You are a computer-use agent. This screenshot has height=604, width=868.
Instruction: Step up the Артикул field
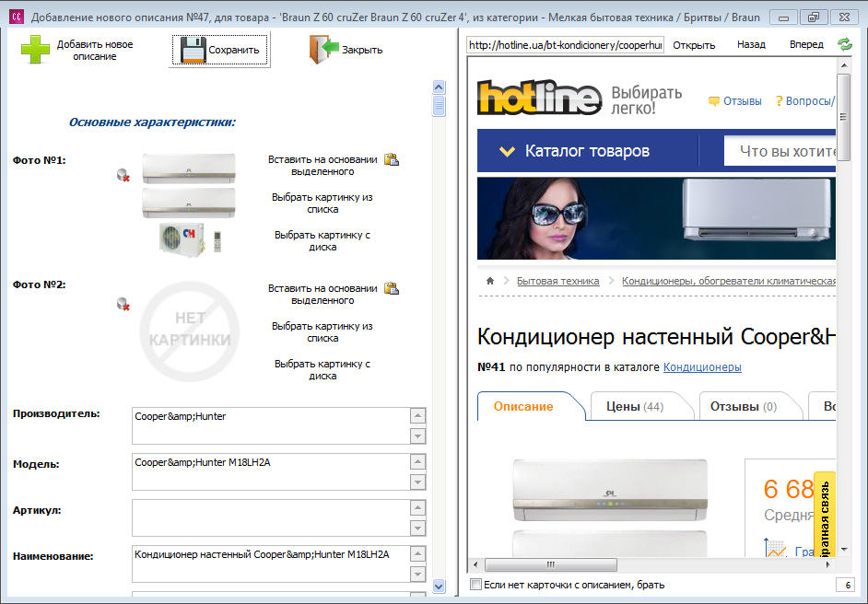pyautogui.click(x=418, y=507)
